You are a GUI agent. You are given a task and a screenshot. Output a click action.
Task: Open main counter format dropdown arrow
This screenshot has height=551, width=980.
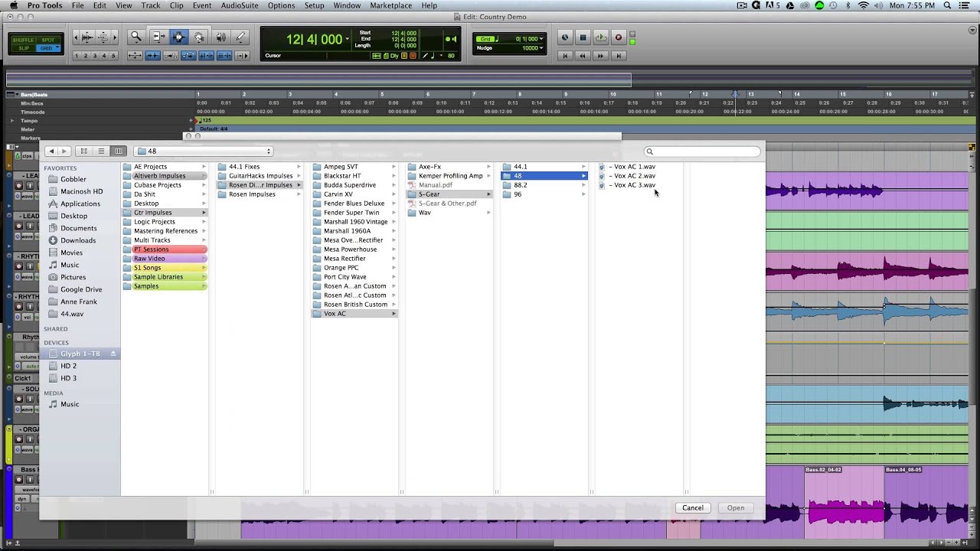[x=348, y=38]
